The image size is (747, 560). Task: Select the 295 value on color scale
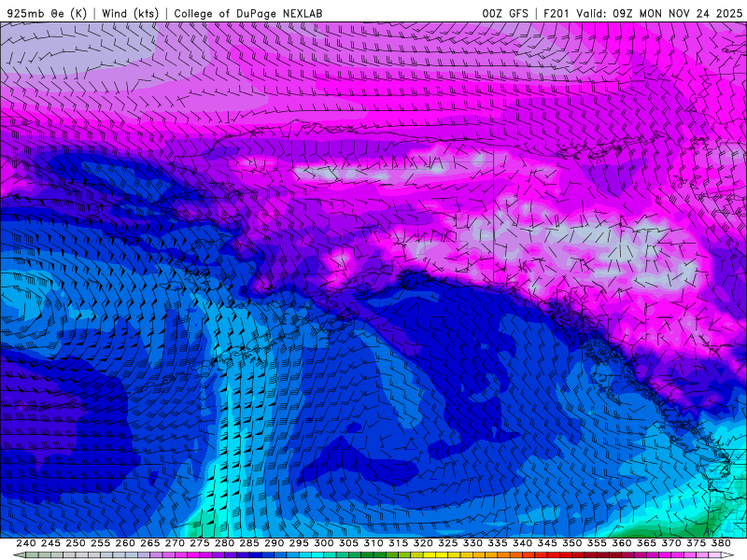coord(299,543)
